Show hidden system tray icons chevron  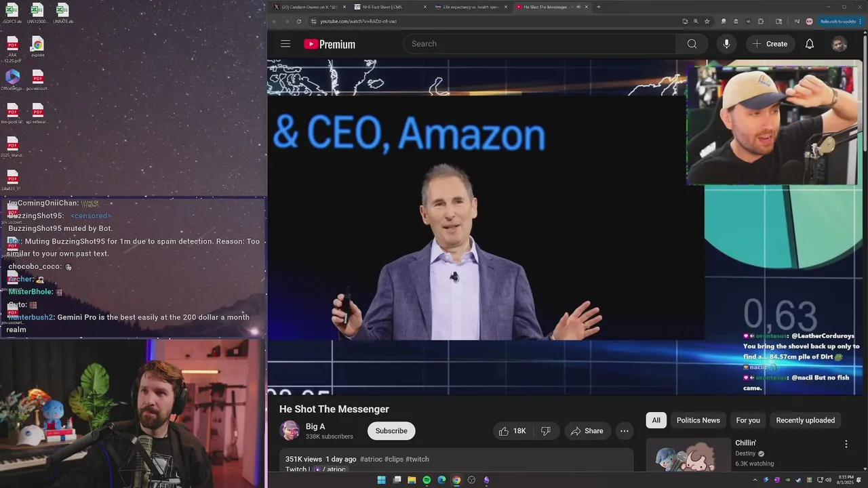[x=756, y=479]
